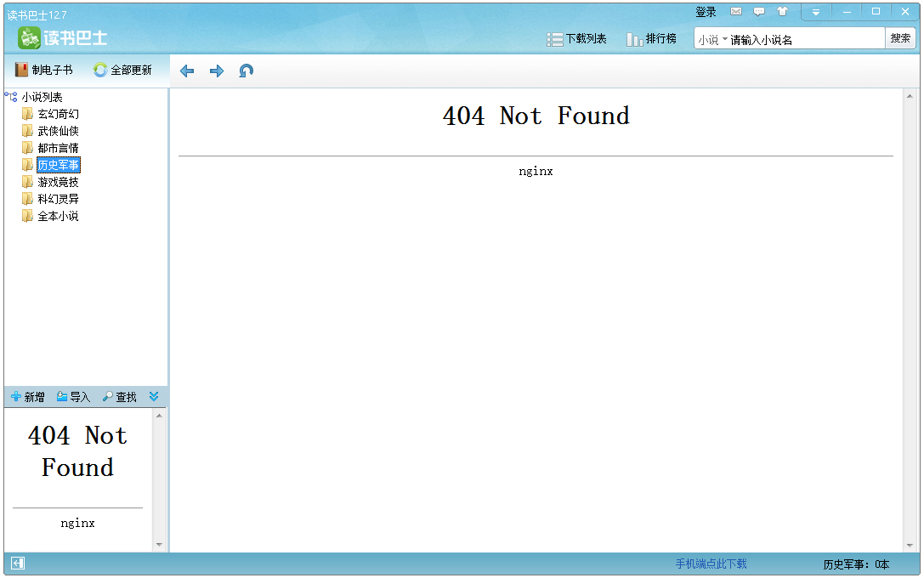Hide the sidebar using bottom-left icon

(18, 564)
